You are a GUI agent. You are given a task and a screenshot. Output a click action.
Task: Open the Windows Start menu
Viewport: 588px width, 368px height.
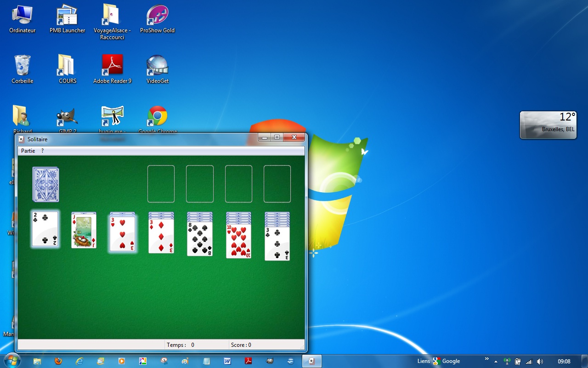point(12,361)
